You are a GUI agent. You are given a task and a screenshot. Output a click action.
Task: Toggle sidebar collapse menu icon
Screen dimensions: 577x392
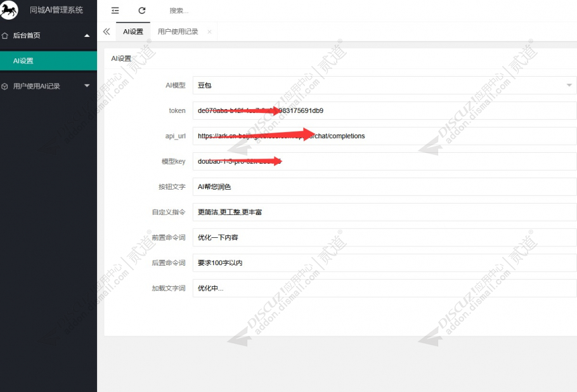pos(115,11)
